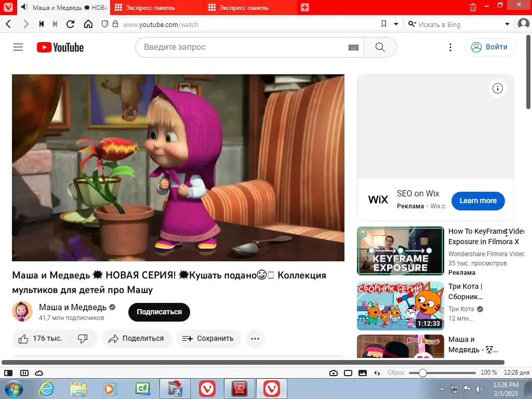Bookmark this page
Viewport: 532px width, 399px height.
point(384,24)
